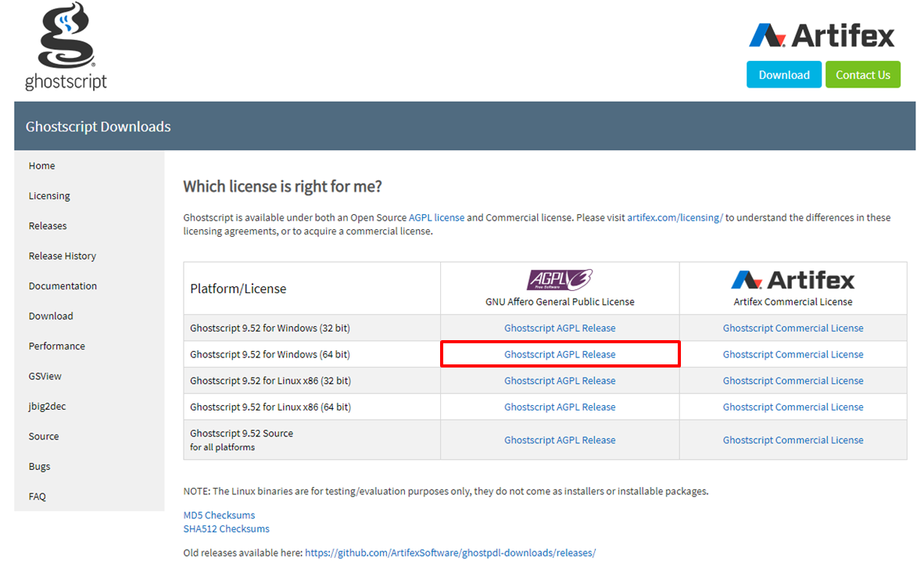The width and height of the screenshot is (924, 563).
Task: Click 'Ghostscript 9.52 for Windows (32 bit)' cell
Action: [312, 328]
